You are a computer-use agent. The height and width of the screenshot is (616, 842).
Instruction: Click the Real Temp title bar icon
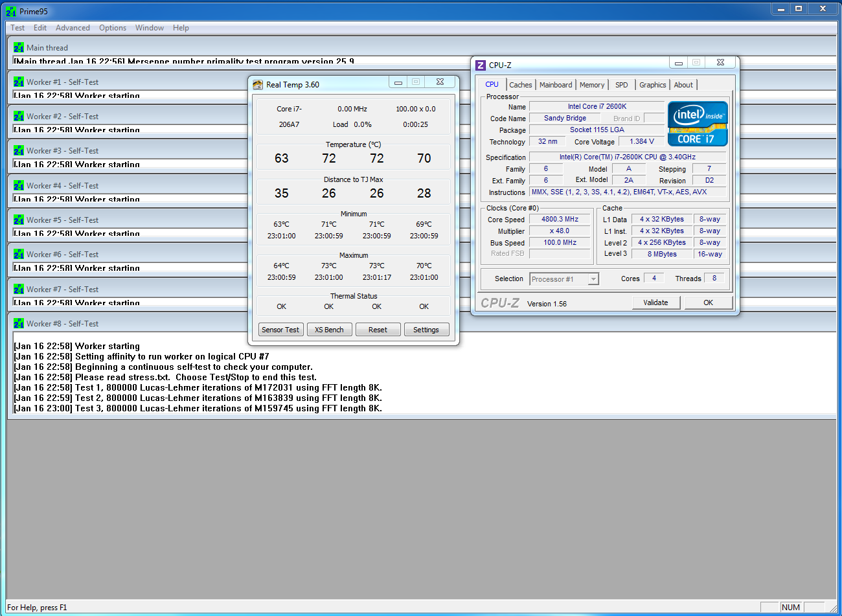(258, 84)
